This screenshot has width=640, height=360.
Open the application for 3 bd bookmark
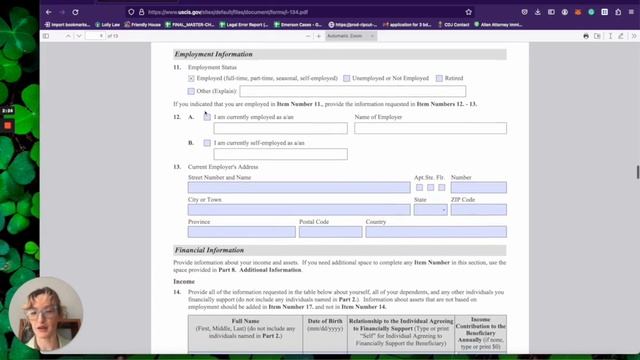click(407, 24)
